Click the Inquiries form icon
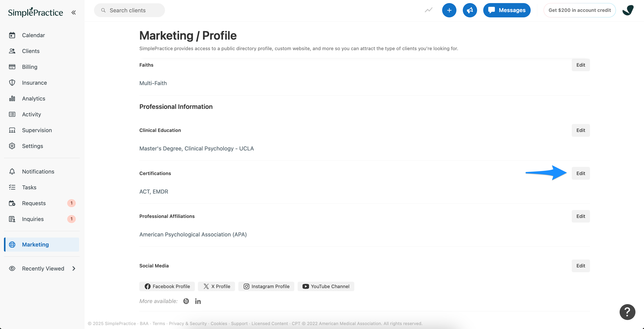Viewport: 644px width, 329px height. pos(12,219)
